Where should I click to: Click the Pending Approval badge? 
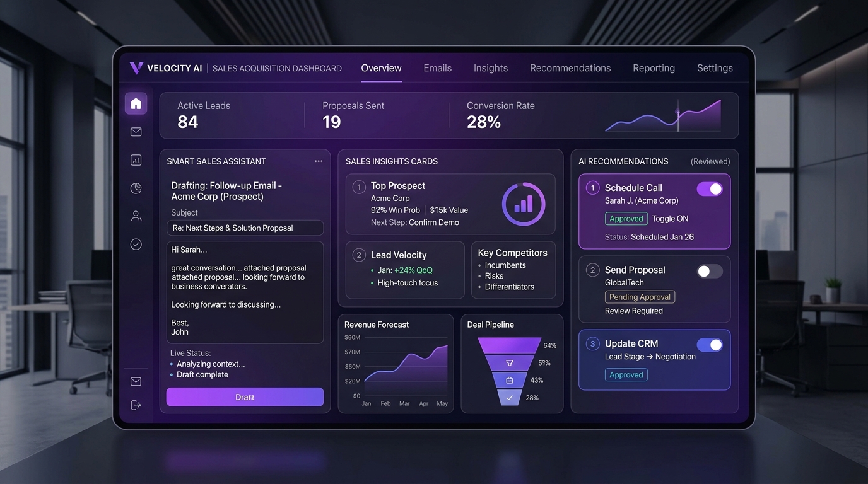pos(640,297)
